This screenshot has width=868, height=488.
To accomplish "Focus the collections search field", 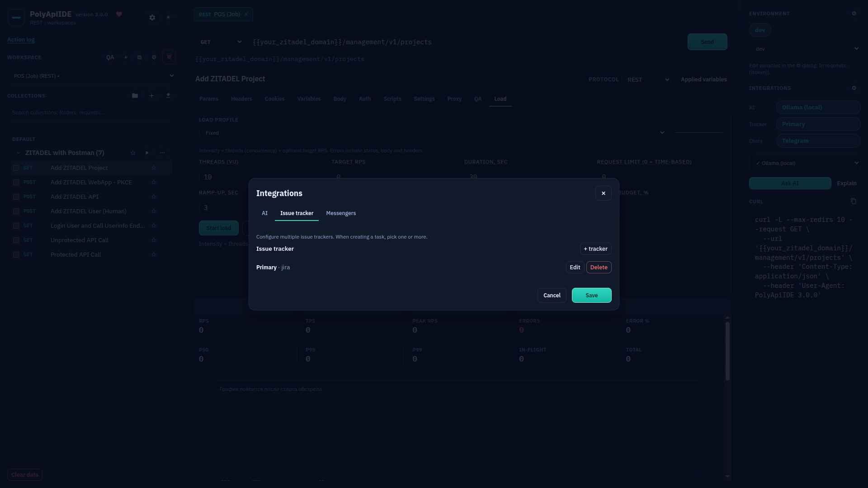I will click(91, 113).
